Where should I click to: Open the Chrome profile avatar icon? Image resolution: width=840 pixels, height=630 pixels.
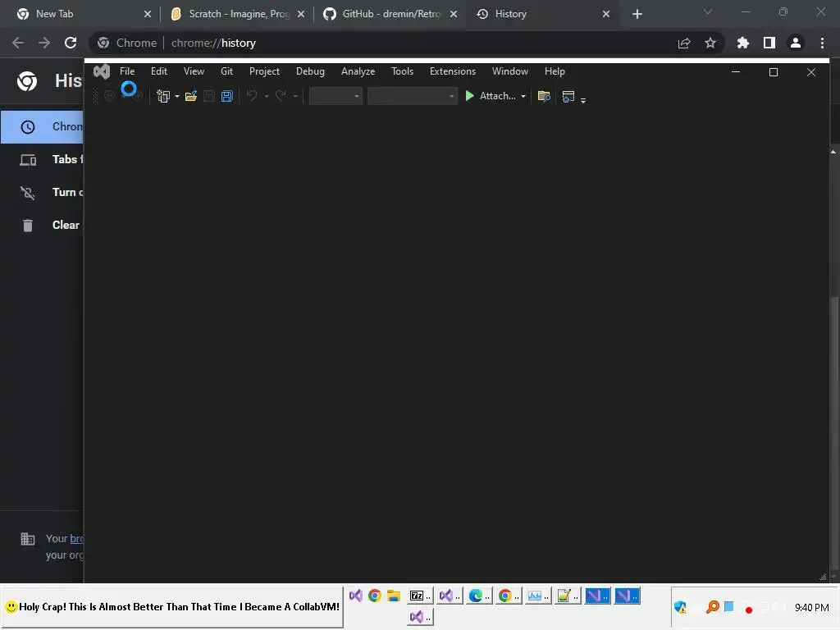click(796, 43)
